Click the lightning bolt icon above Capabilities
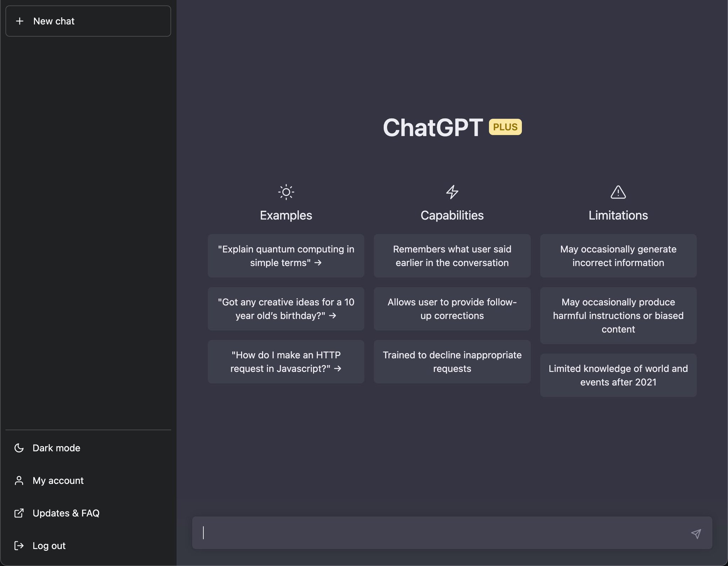Image resolution: width=728 pixels, height=566 pixels. (x=452, y=192)
